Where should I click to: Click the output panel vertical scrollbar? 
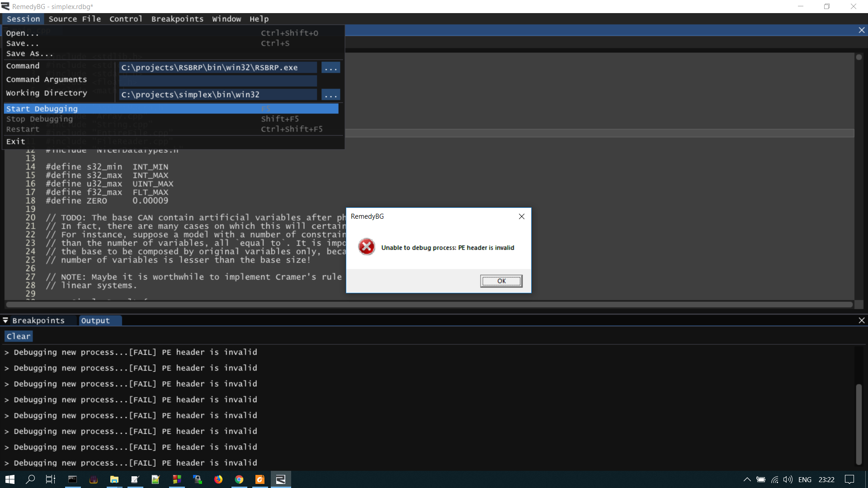(859, 424)
